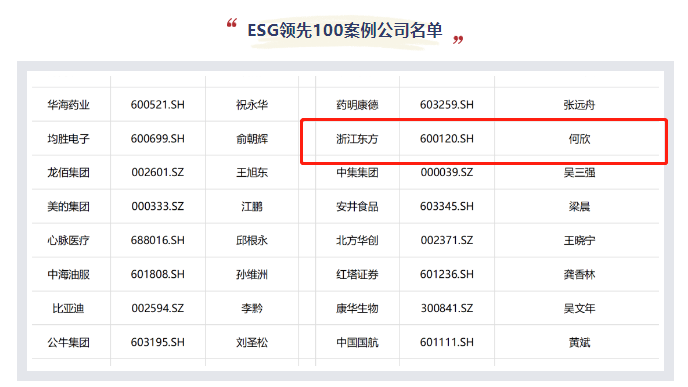Select the 中国国航 entry
Viewport: 688px width, 387px height.
pyautogui.click(x=357, y=342)
